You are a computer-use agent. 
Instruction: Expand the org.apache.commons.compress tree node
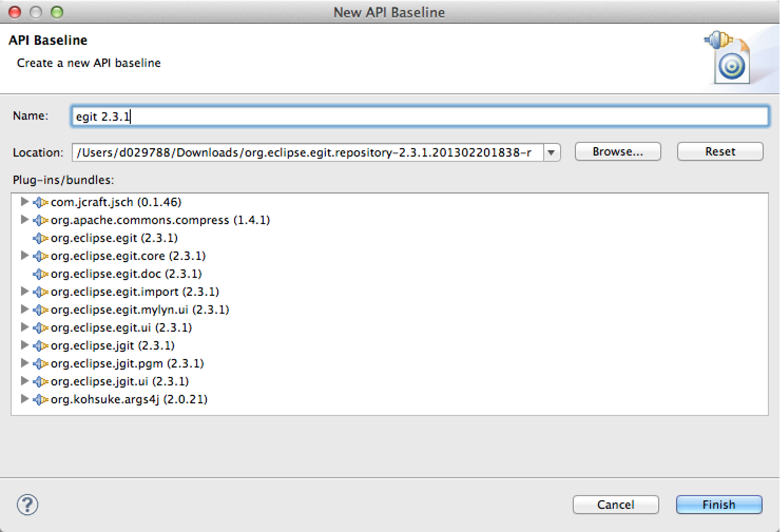(x=24, y=220)
